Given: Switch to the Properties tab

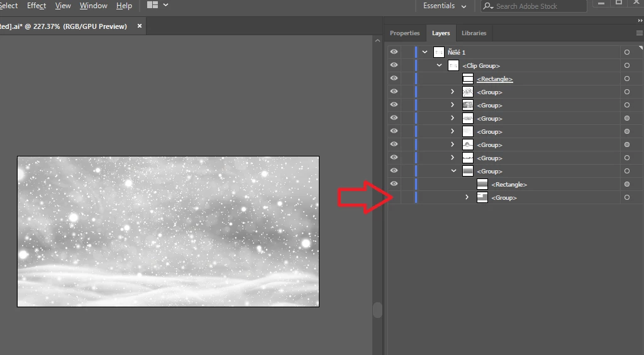Looking at the screenshot, I should (x=404, y=33).
